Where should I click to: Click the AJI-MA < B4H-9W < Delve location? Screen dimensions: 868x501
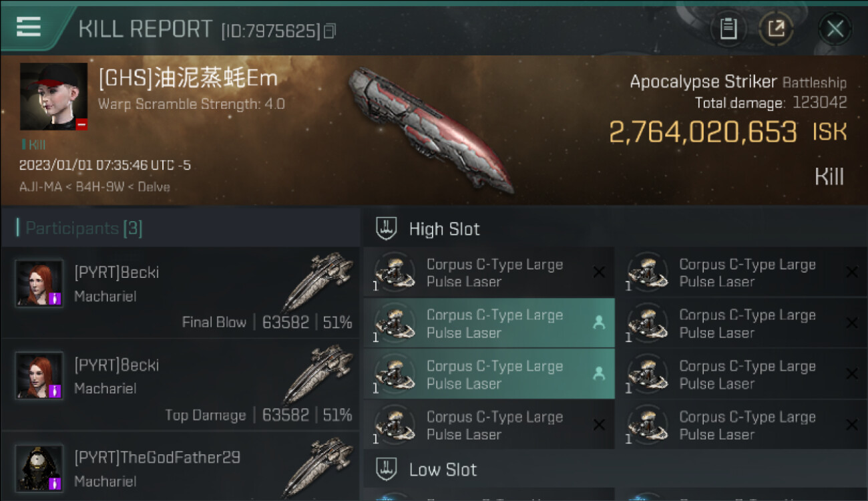[95, 187]
